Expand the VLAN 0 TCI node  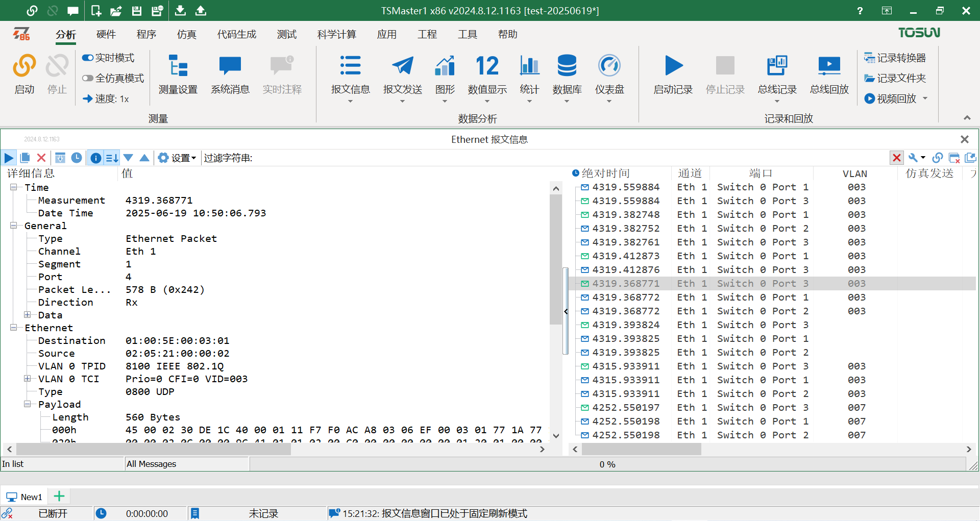click(x=27, y=379)
